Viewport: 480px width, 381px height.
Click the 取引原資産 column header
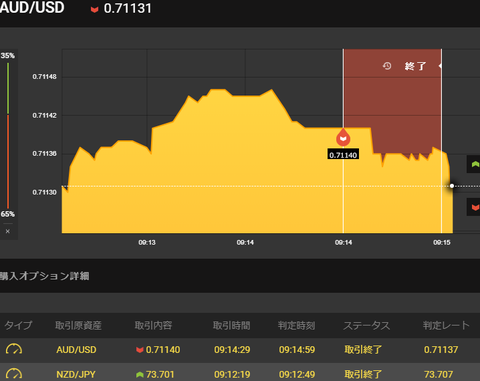tap(78, 325)
